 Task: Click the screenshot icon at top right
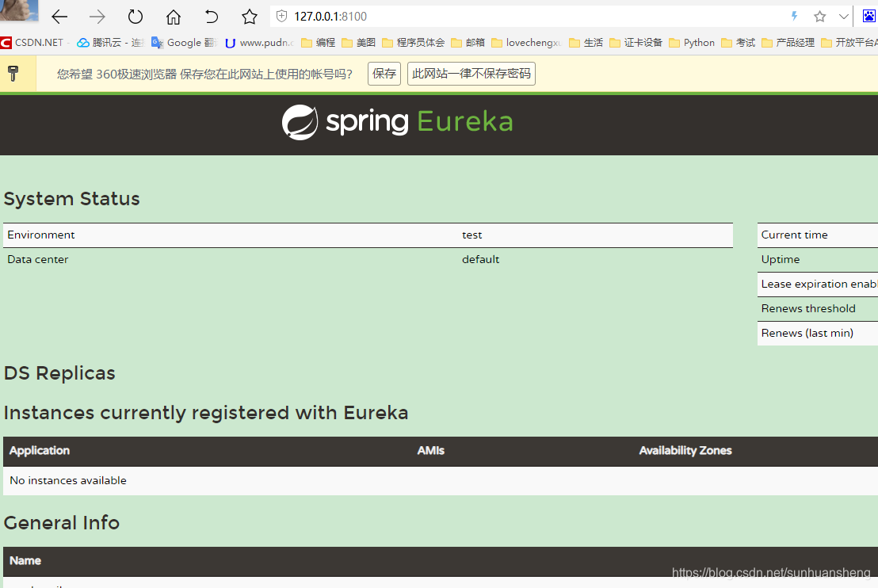(869, 15)
